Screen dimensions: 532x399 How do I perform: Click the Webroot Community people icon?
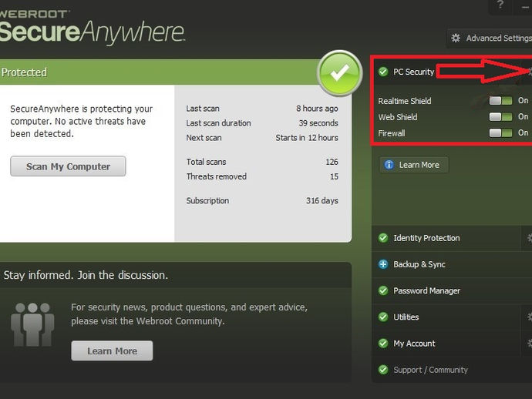pyautogui.click(x=32, y=324)
